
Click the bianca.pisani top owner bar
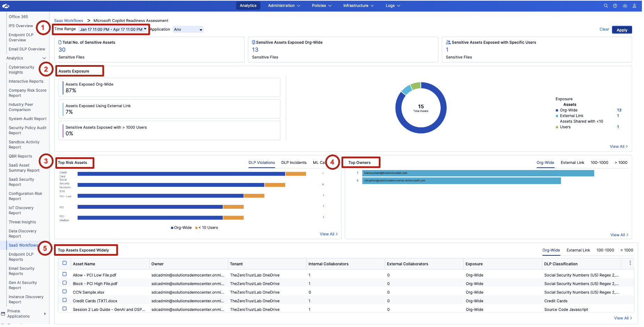pyautogui.click(x=478, y=173)
